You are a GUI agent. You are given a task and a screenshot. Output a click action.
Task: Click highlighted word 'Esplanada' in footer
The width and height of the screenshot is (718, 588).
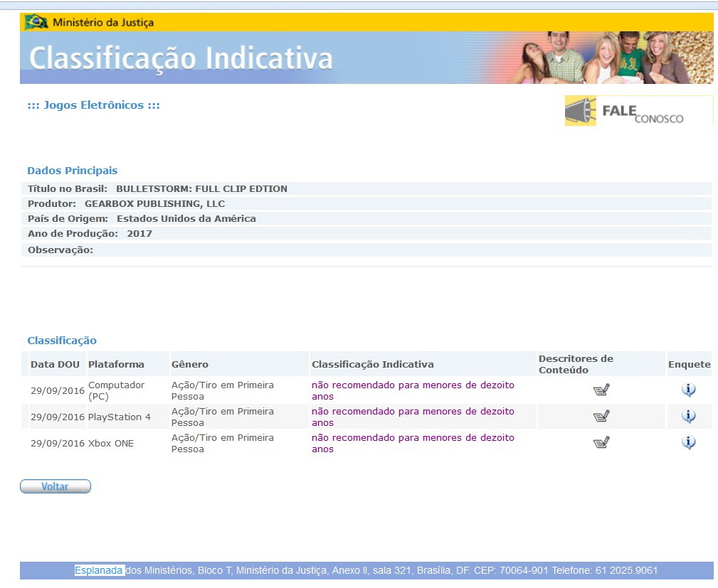click(99, 571)
